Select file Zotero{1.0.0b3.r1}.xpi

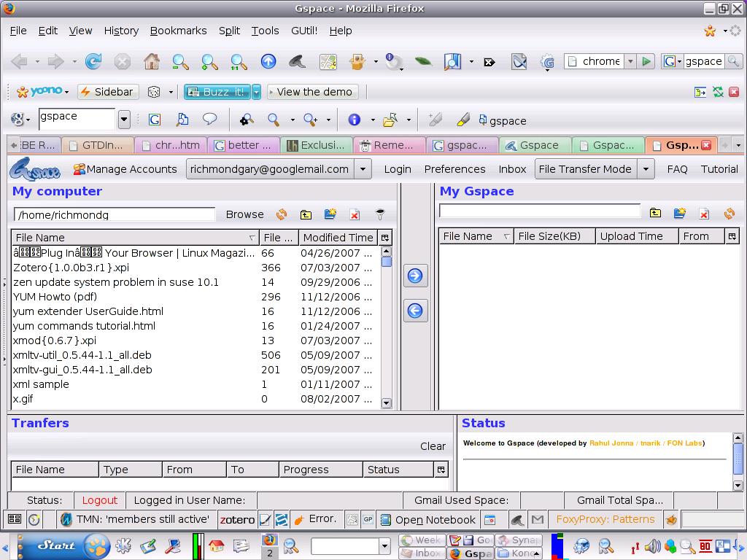196,268
